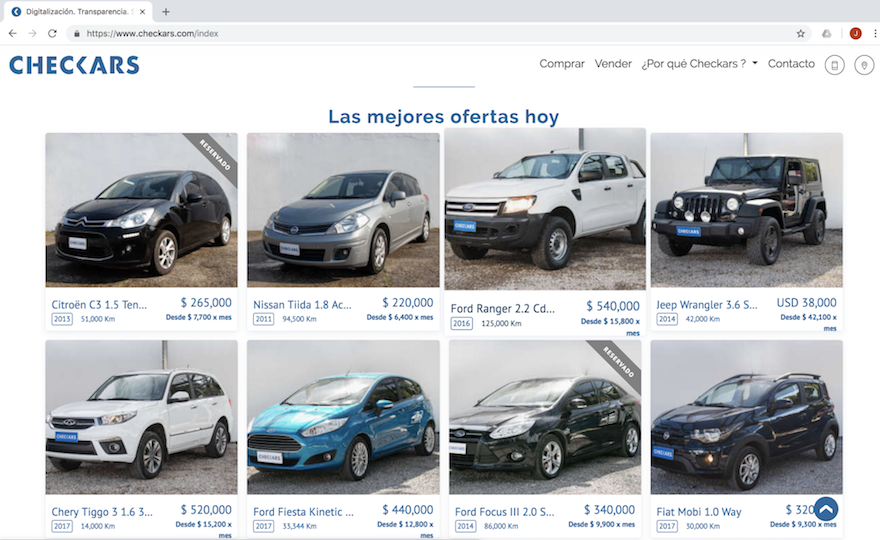Screen dimensions: 880x540
Task: Open the Vender menu item
Action: tap(613, 64)
